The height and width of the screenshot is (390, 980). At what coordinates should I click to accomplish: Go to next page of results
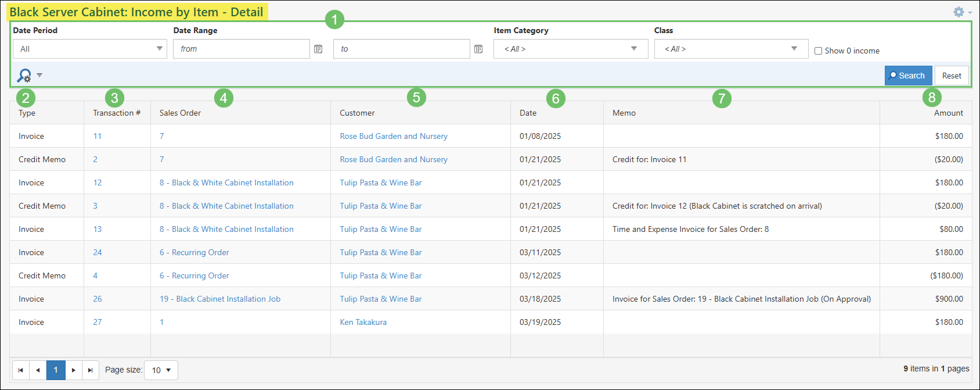pyautogui.click(x=73, y=370)
